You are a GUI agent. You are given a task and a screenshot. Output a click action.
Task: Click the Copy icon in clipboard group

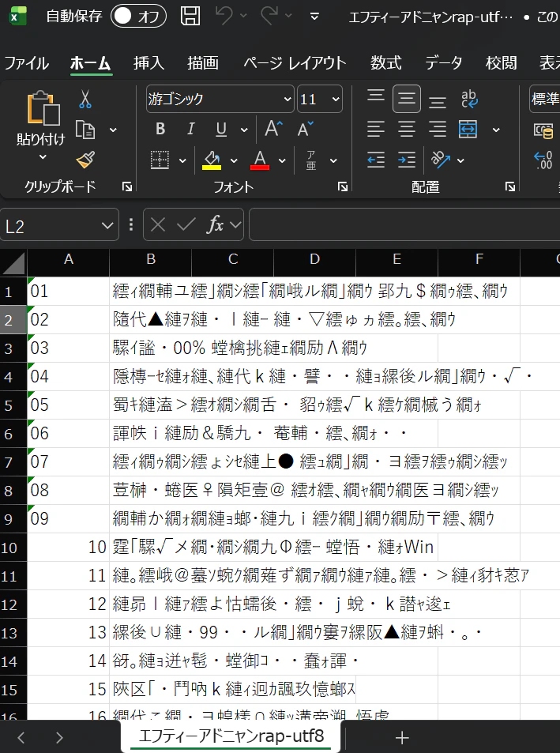(85, 130)
